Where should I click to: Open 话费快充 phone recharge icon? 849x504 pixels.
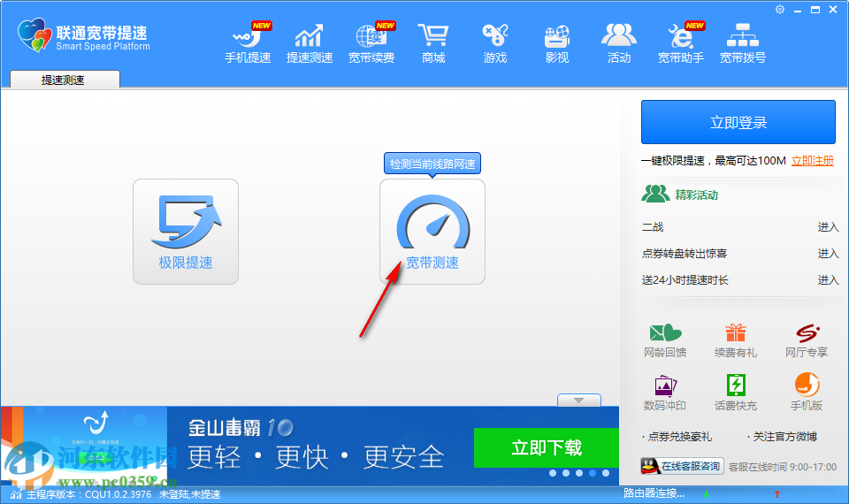735,393
